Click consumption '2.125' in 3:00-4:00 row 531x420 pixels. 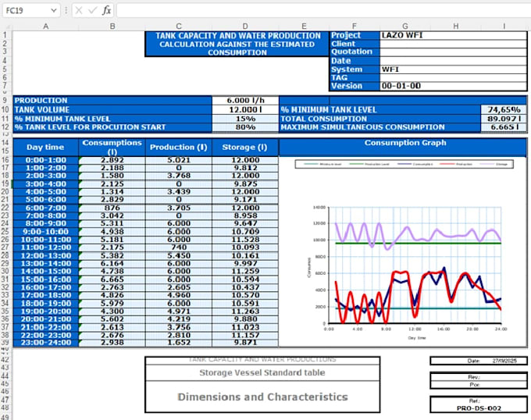tap(112, 184)
